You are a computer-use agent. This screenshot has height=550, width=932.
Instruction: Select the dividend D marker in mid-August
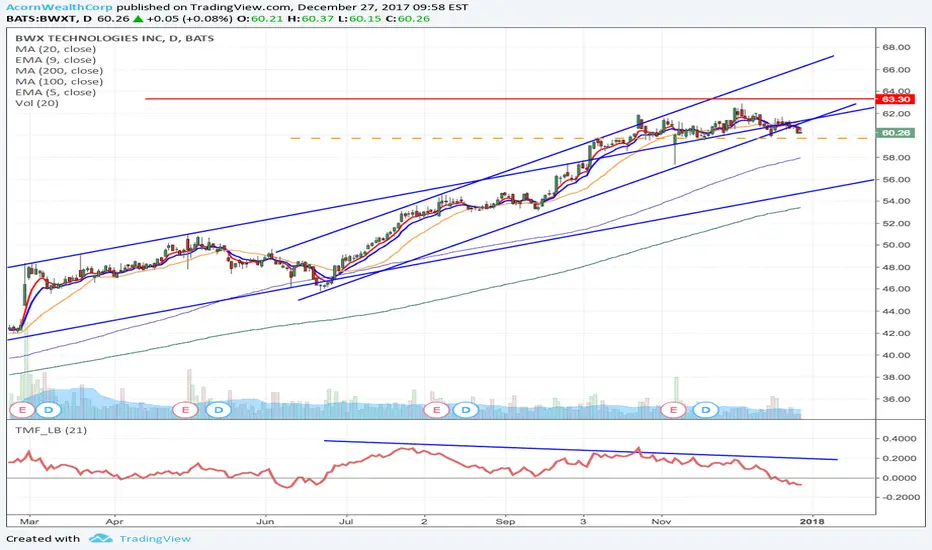tap(466, 410)
